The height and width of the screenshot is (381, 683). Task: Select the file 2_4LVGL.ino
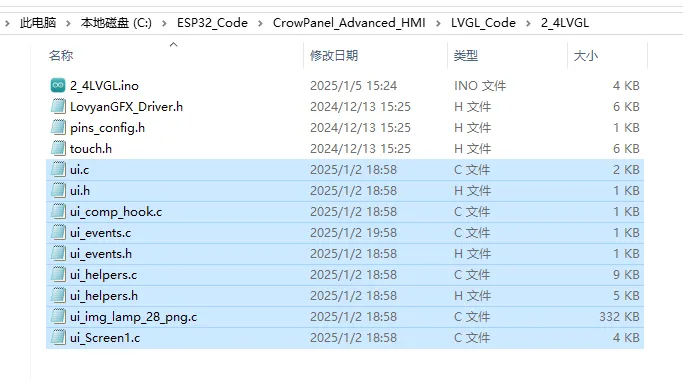[x=104, y=85]
